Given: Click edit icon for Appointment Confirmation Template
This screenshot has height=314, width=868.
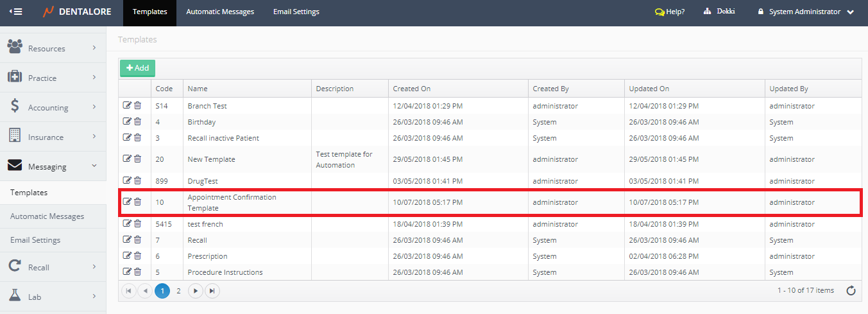Looking at the screenshot, I should pyautogui.click(x=127, y=202).
